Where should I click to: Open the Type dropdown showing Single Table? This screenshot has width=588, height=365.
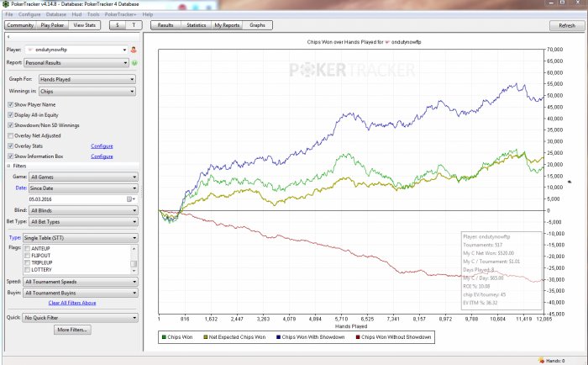pos(81,238)
